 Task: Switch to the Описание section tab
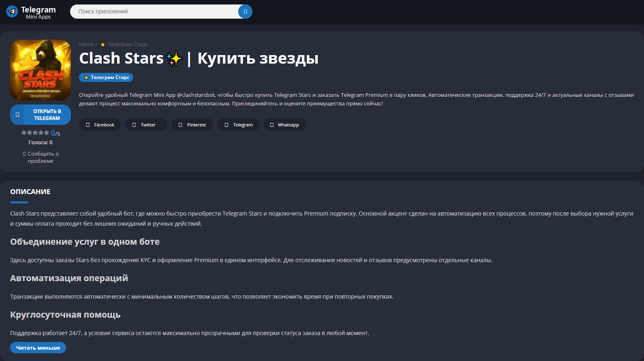[x=30, y=192]
